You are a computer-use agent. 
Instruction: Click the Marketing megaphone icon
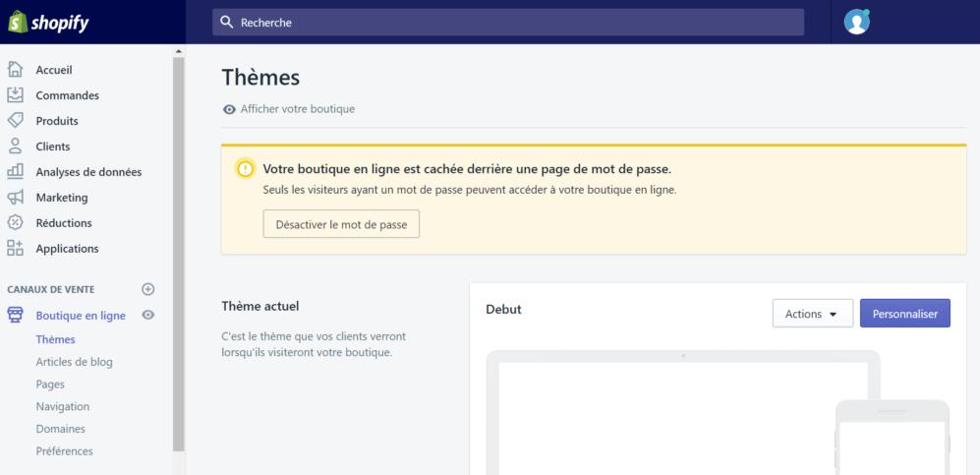click(15, 198)
